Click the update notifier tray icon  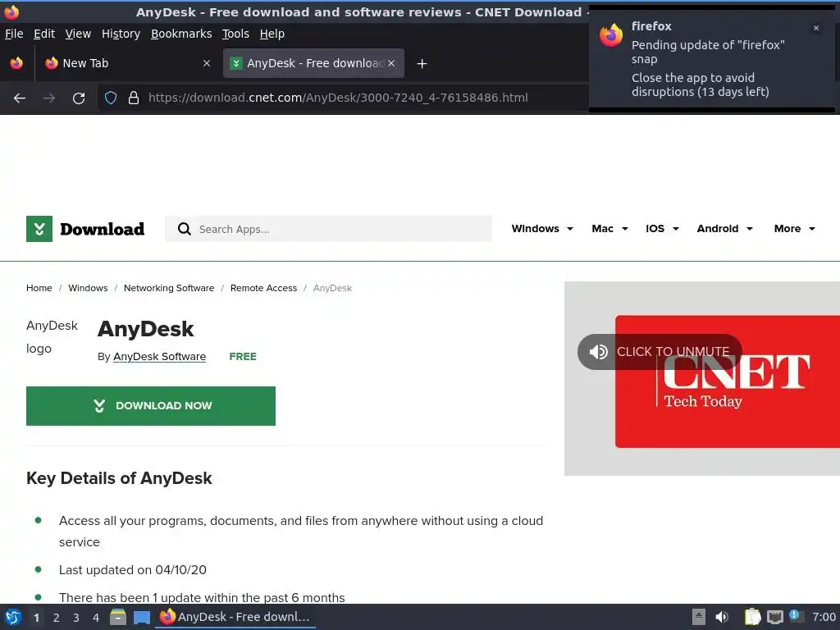[796, 617]
